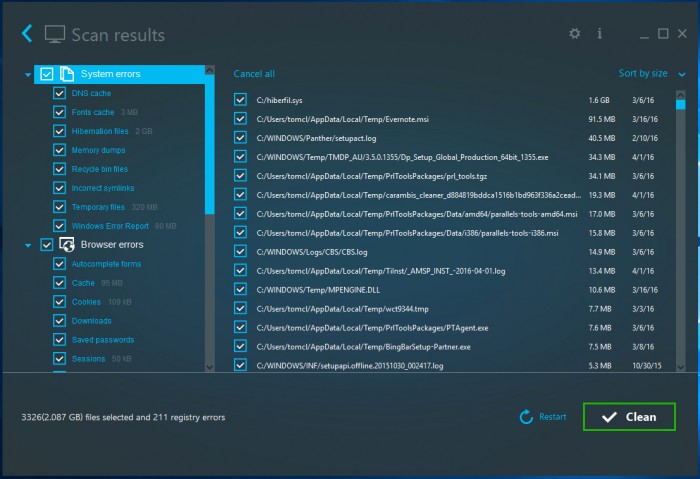The image size is (700, 479).
Task: Click the file list scroll up arrow
Action: point(680,95)
